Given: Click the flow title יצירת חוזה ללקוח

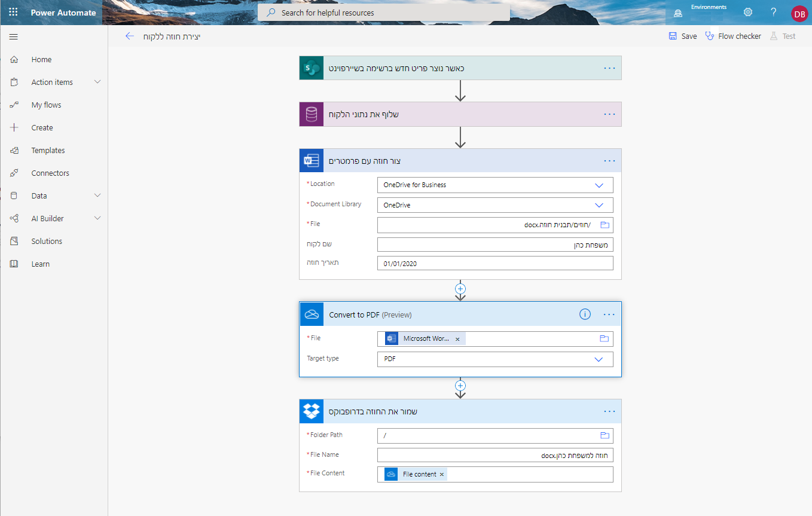Looking at the screenshot, I should coord(172,36).
